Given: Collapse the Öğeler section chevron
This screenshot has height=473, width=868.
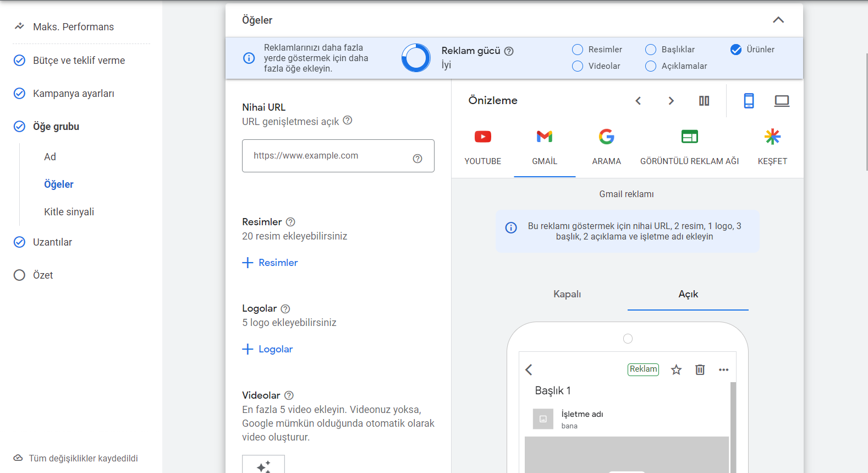Looking at the screenshot, I should pos(778,20).
